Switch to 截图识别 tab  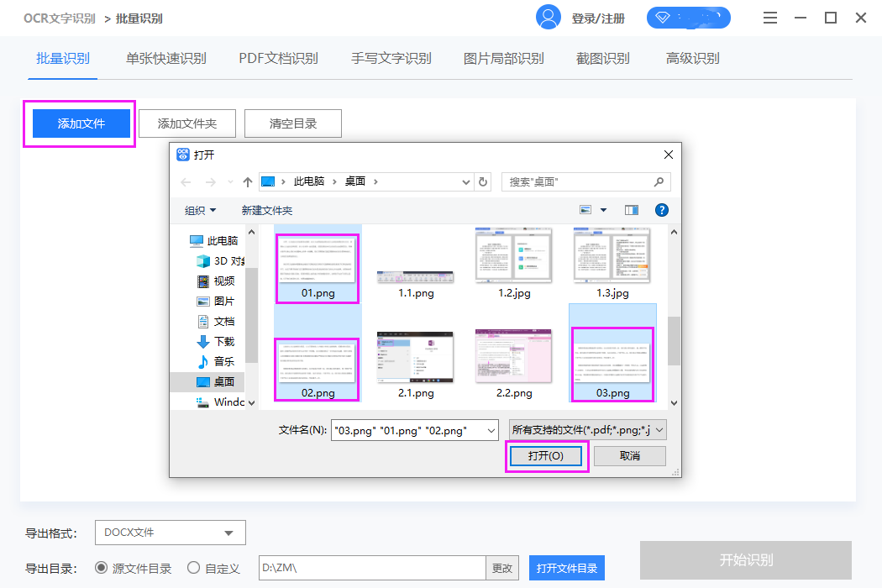pyautogui.click(x=602, y=59)
